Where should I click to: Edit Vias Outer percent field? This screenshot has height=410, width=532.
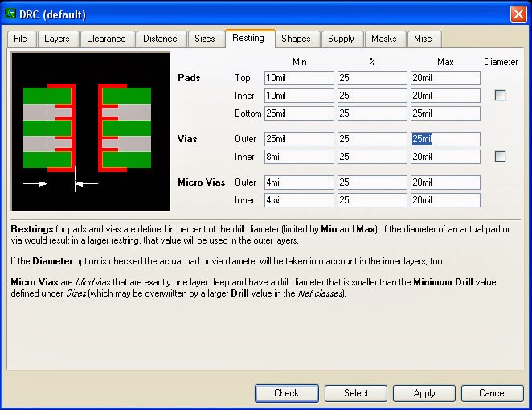coord(372,139)
